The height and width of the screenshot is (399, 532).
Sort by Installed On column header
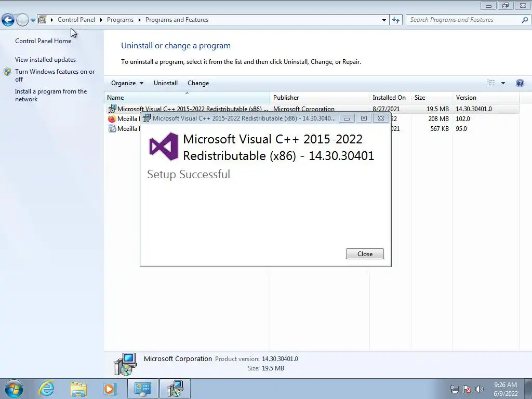pos(390,97)
